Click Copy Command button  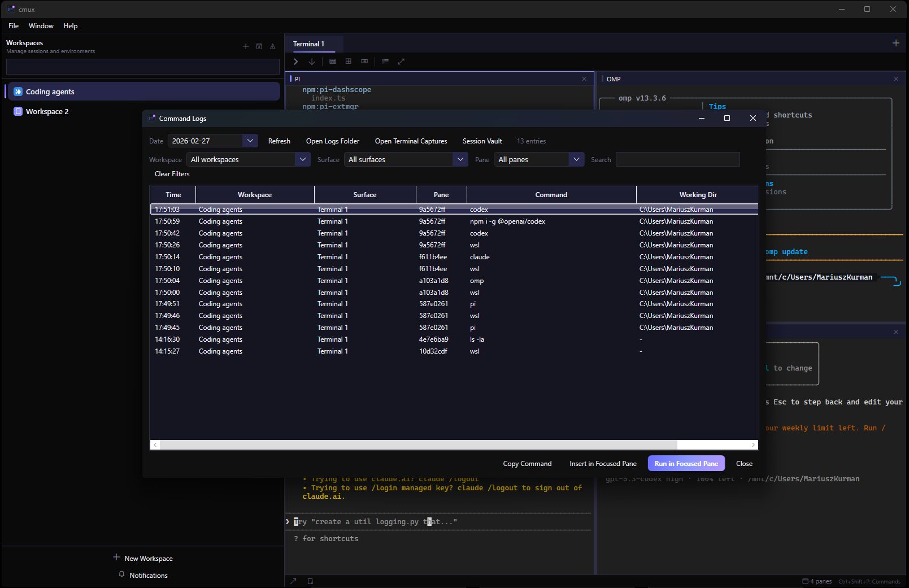pos(527,464)
